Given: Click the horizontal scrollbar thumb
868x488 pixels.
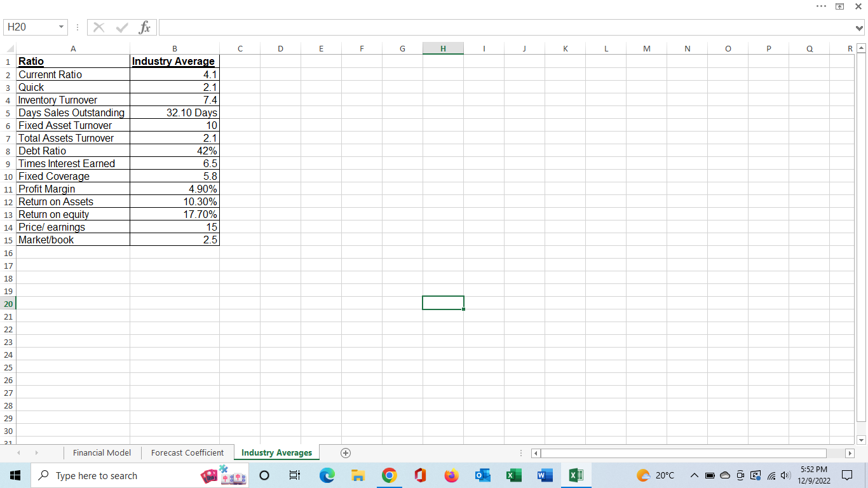Looking at the screenshot, I should tap(684, 454).
